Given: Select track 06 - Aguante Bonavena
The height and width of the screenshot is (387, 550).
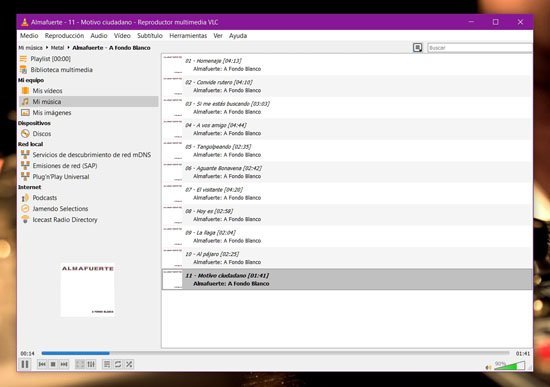Looking at the screenshot, I should point(347,172).
